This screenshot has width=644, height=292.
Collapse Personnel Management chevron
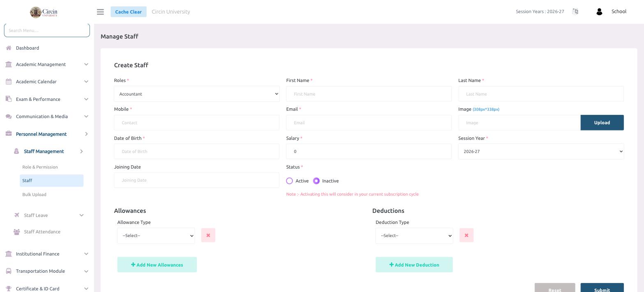pos(86,134)
